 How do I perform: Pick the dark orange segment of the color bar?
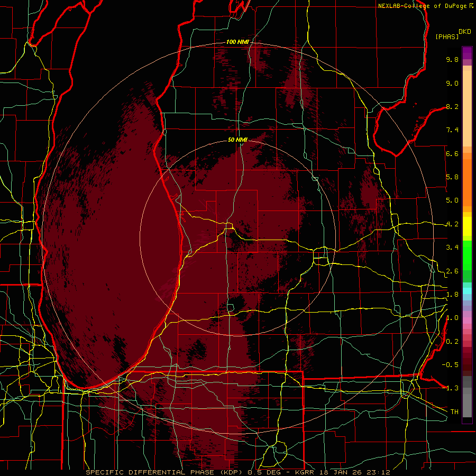467,182
